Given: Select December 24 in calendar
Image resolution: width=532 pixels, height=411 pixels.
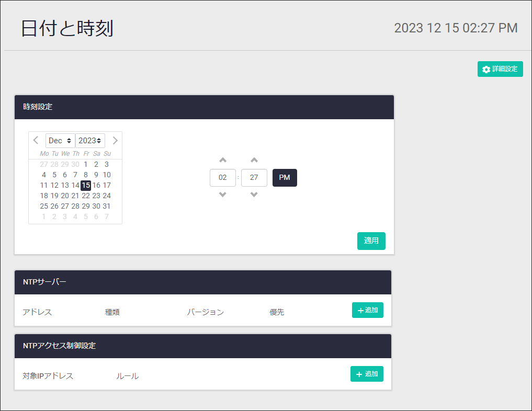Looking at the screenshot, I should pyautogui.click(x=107, y=196).
